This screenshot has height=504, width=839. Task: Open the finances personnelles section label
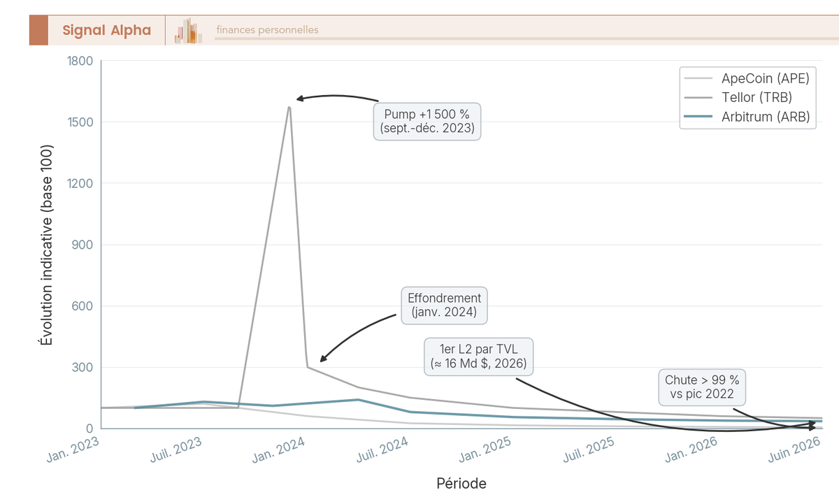click(267, 30)
